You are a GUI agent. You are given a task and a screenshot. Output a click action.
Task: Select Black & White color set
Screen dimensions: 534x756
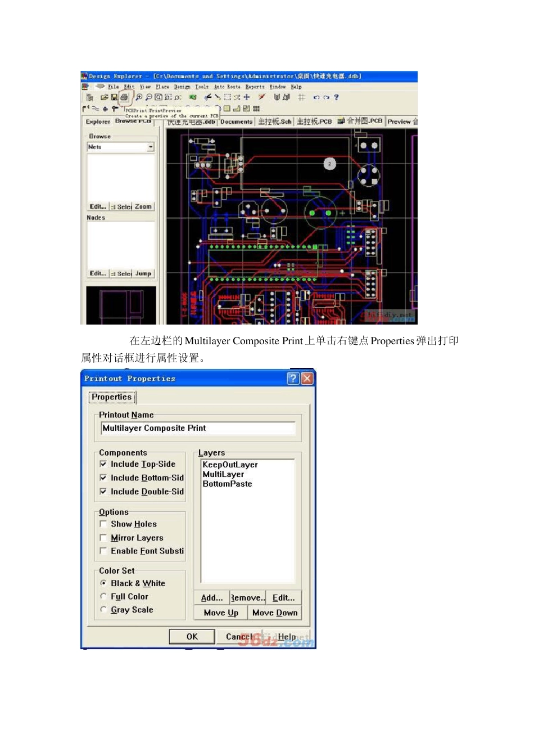(x=103, y=583)
